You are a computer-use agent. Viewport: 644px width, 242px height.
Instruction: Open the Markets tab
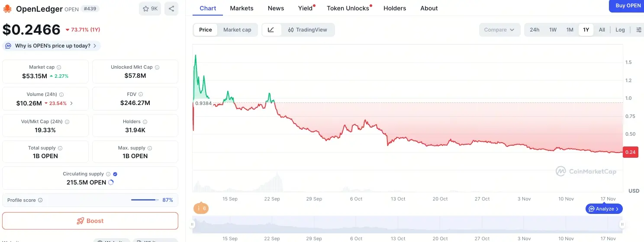241,8
